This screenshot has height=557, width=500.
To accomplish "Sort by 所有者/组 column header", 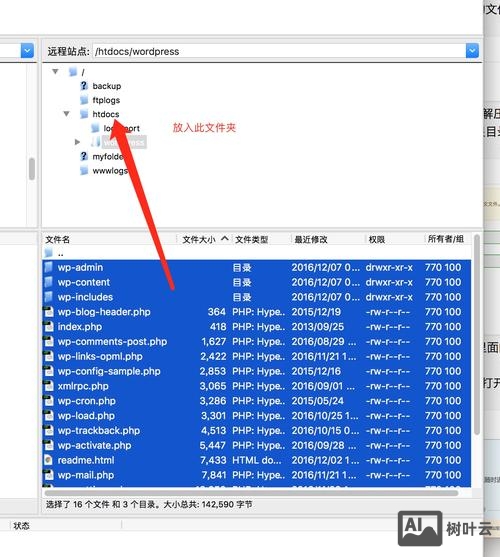I will (x=446, y=239).
